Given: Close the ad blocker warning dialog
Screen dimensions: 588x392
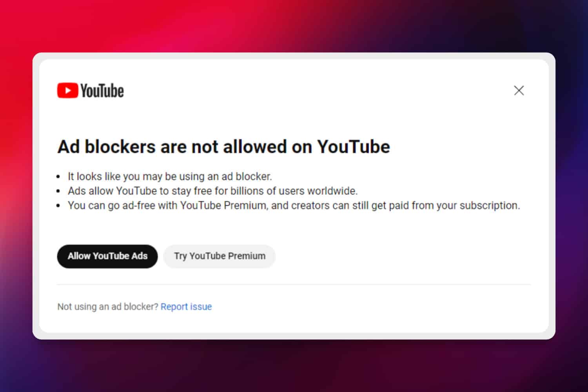Looking at the screenshot, I should point(519,91).
